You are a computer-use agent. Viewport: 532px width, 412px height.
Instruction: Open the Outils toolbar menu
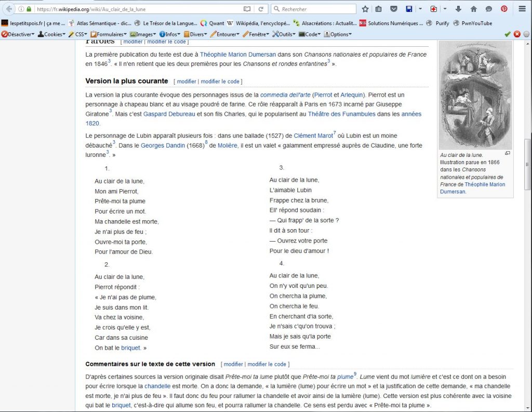[x=284, y=34]
